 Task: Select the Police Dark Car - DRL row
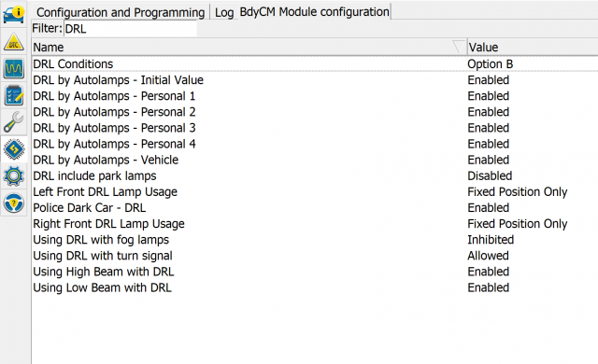(315, 208)
